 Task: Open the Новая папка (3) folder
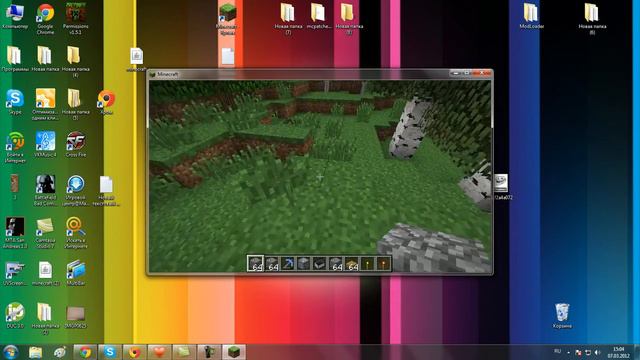pos(76,104)
